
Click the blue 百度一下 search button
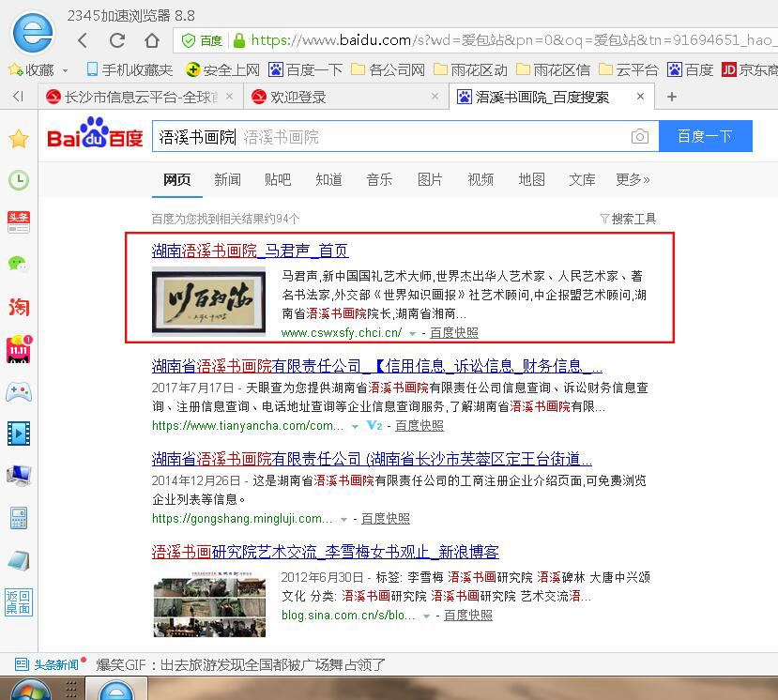705,136
